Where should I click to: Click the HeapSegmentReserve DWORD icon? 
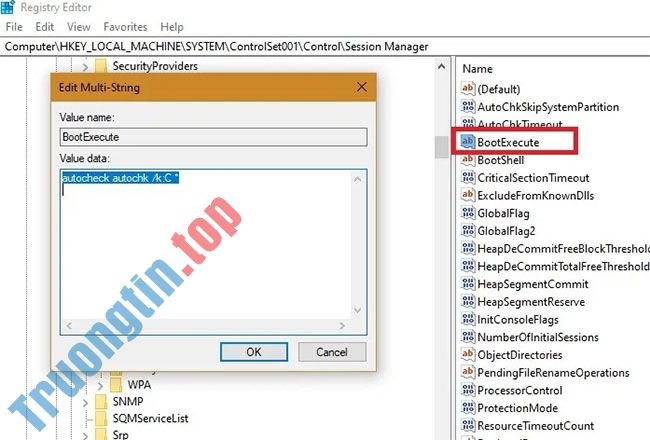pos(468,301)
